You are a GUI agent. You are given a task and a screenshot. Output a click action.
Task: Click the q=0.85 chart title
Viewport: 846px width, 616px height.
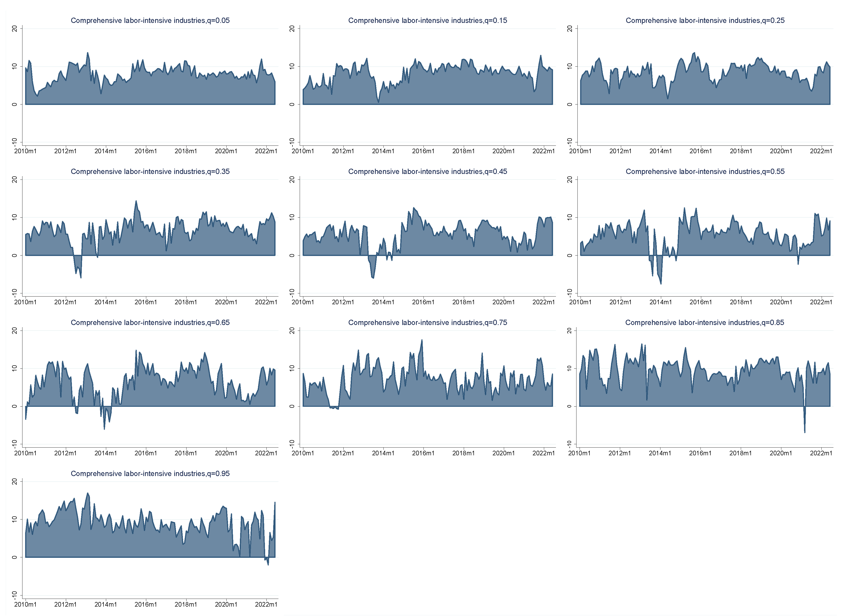705,323
